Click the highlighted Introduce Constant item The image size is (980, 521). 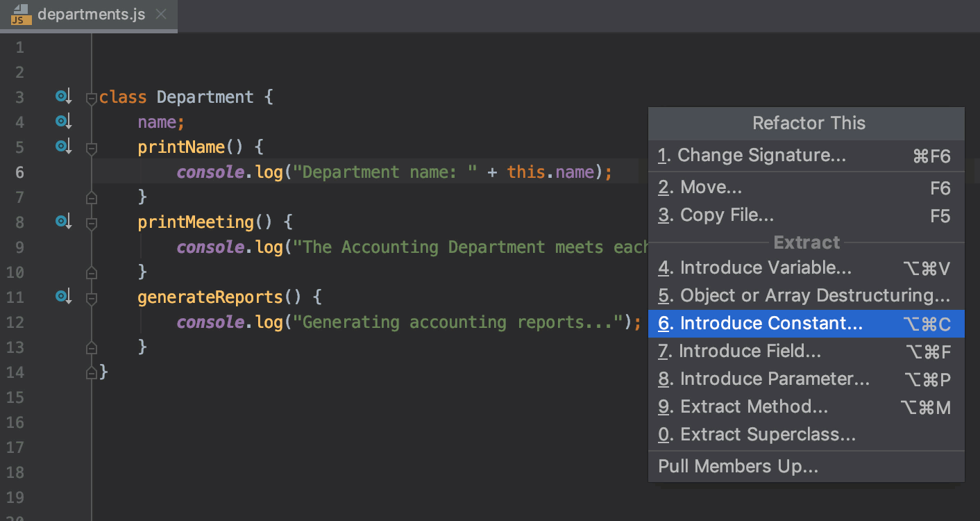pos(770,324)
